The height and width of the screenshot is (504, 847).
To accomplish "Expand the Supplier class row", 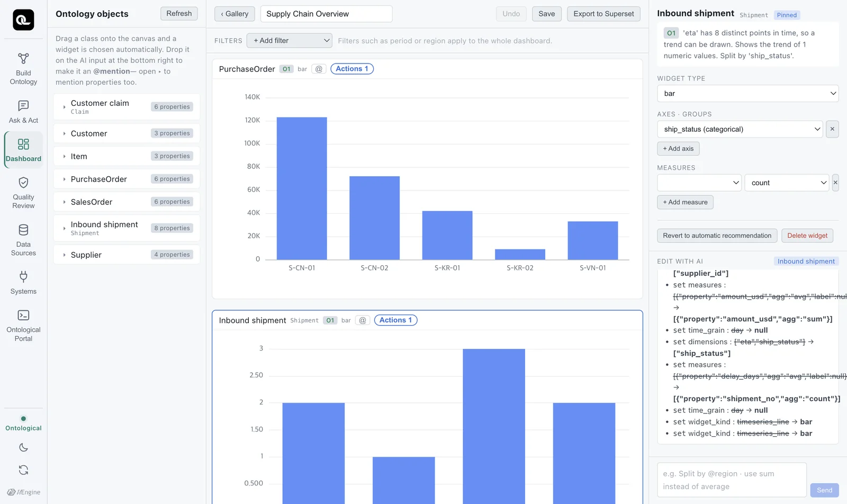I will tap(64, 255).
